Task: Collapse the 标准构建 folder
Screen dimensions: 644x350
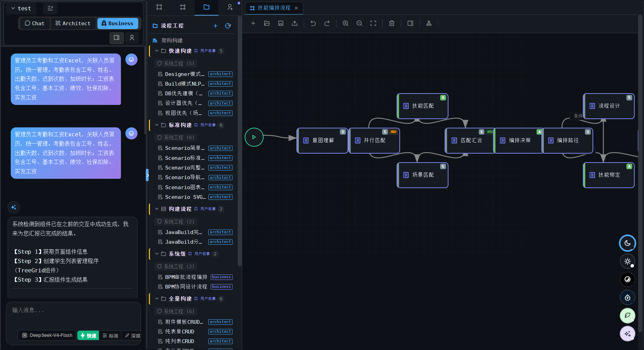Action: point(157,125)
